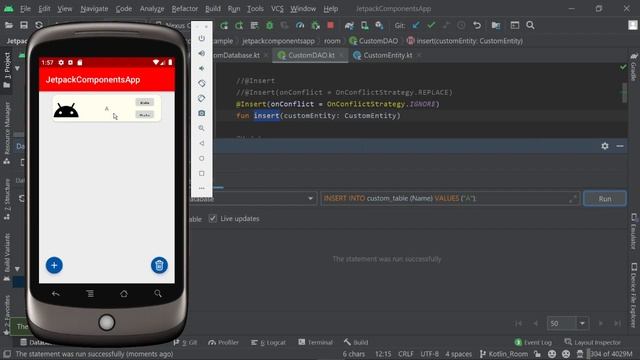This screenshot has width=640, height=360.
Task: Open the Edit menu
Action: pyautogui.click(x=44, y=9)
